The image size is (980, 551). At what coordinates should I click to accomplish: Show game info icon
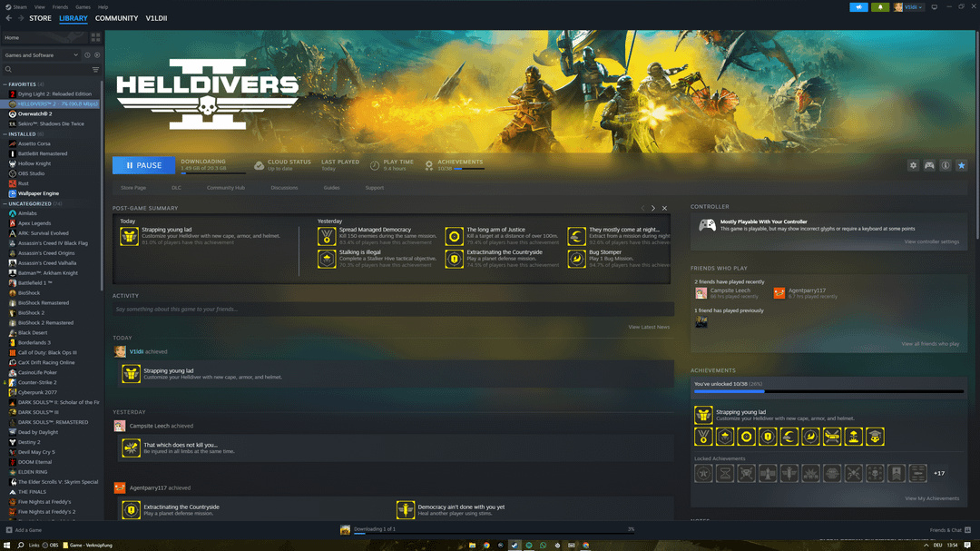(x=946, y=165)
